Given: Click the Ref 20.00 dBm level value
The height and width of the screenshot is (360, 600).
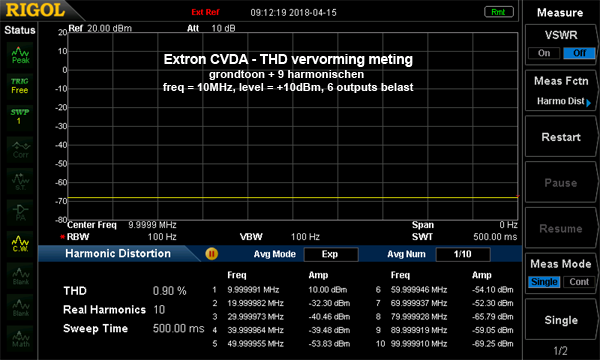Looking at the screenshot, I should 109,28.
